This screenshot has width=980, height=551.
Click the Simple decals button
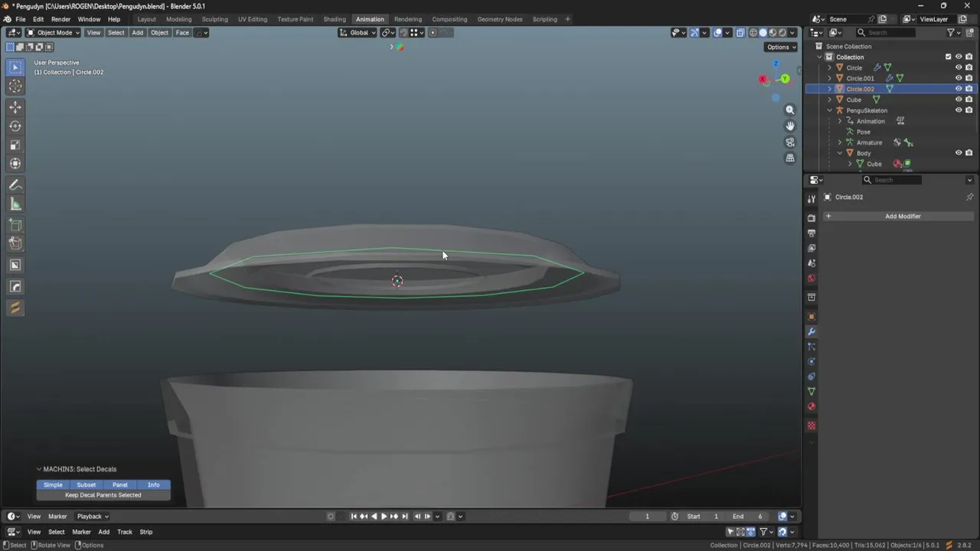[x=53, y=485]
